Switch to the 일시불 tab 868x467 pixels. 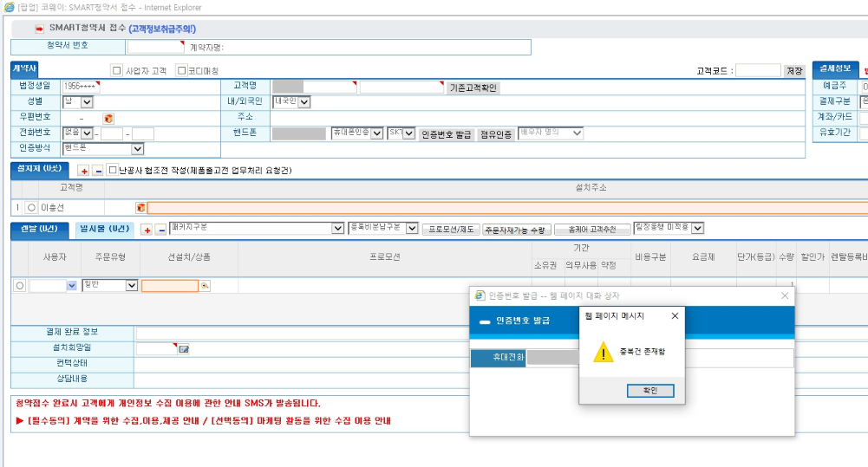(104, 229)
